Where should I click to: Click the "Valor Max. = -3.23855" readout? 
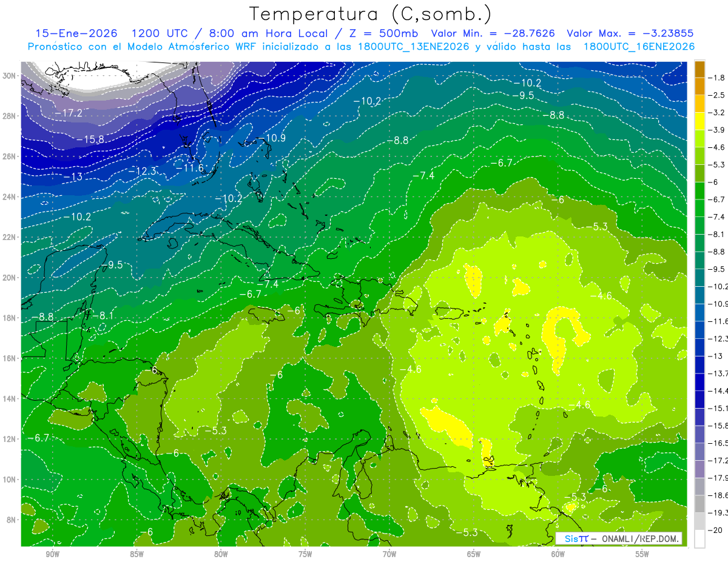pos(630,33)
